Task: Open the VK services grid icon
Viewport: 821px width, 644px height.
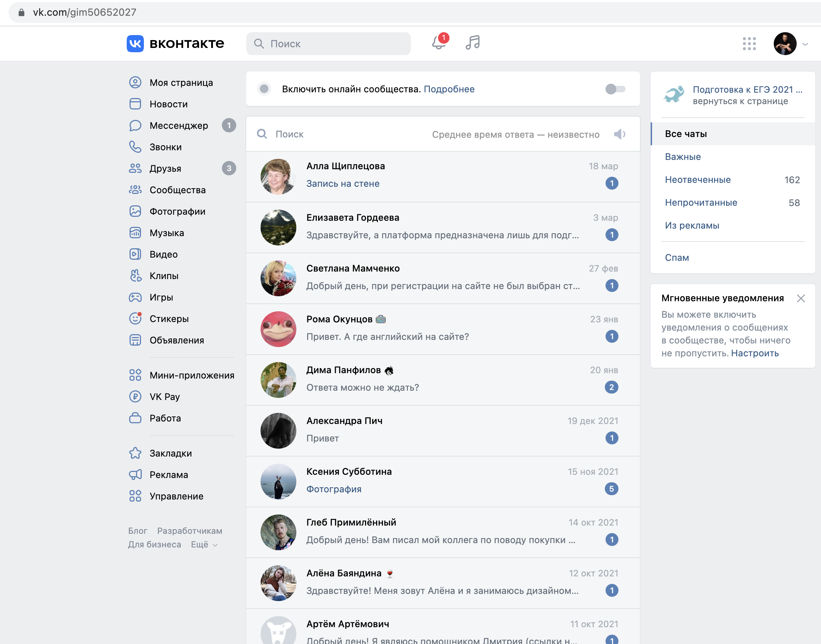Action: coord(749,43)
